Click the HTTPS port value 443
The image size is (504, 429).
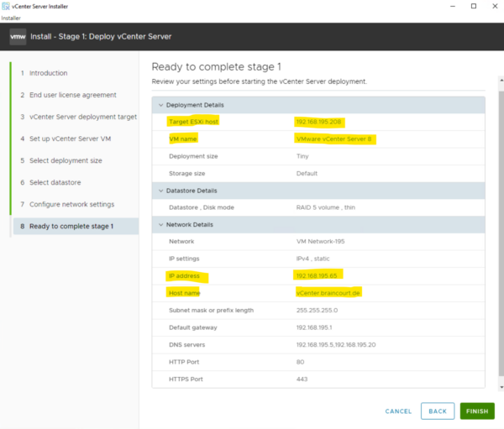[302, 379]
